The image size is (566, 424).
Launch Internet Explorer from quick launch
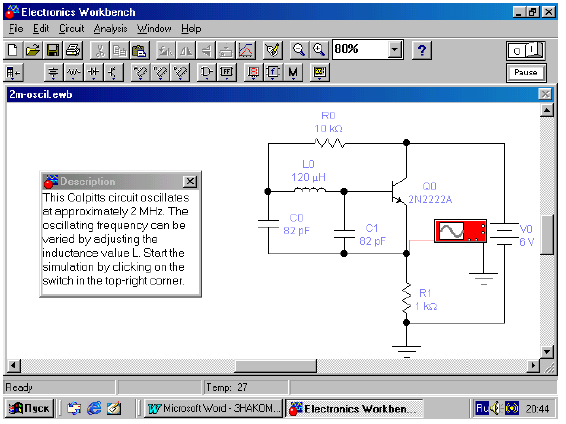[x=94, y=408]
